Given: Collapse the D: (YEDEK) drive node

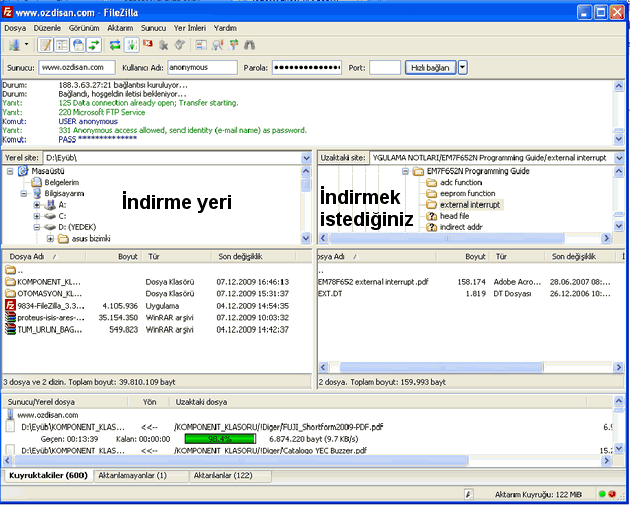Looking at the screenshot, I should [x=37, y=227].
